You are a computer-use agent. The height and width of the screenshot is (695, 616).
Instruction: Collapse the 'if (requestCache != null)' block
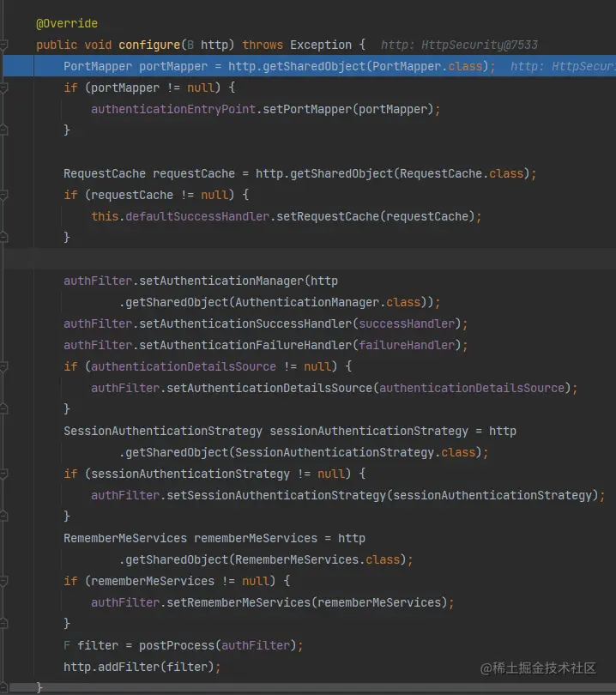click(3, 195)
